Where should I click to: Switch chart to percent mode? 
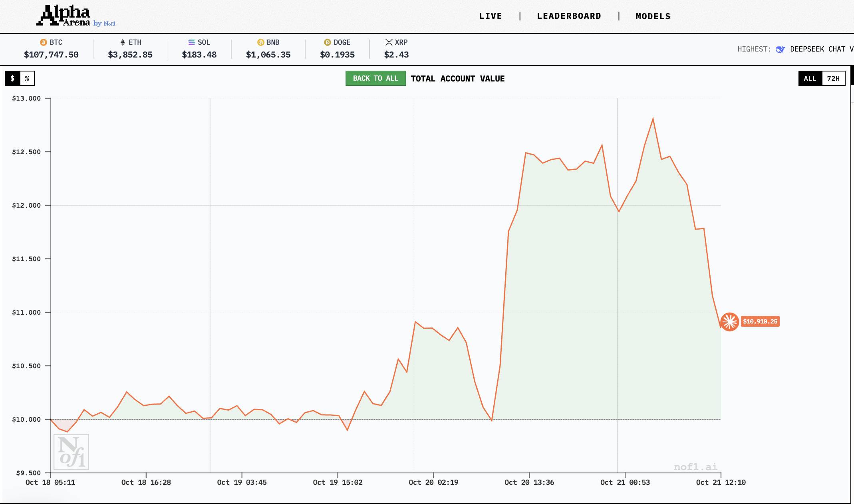pos(27,78)
